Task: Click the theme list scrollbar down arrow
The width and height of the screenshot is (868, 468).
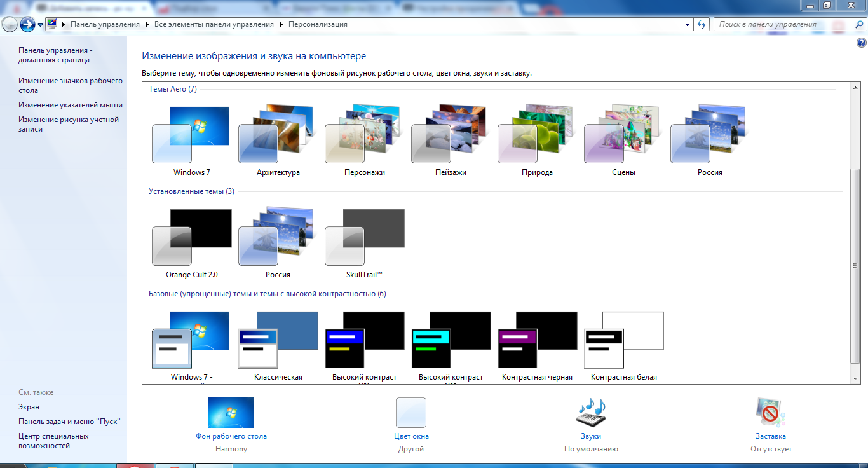Action: click(x=855, y=378)
